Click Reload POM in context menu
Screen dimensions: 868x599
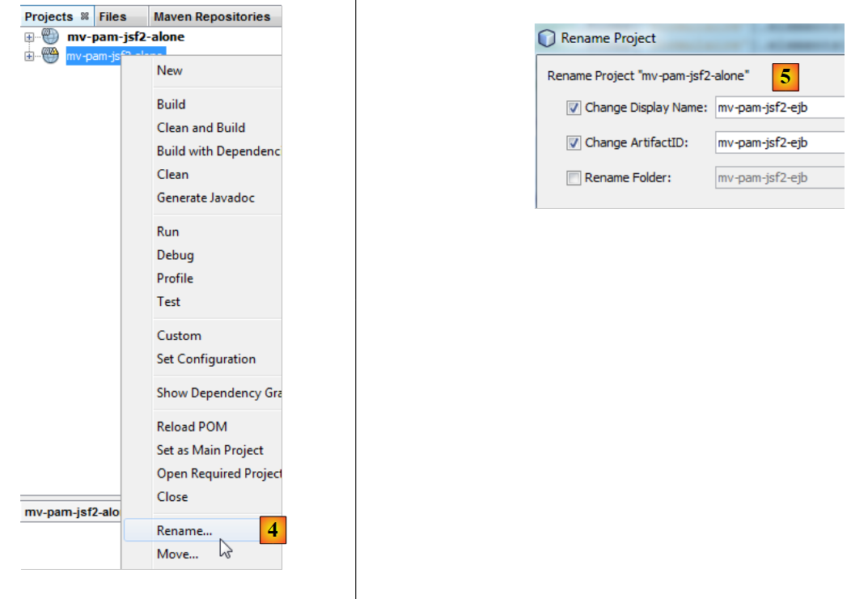point(192,427)
